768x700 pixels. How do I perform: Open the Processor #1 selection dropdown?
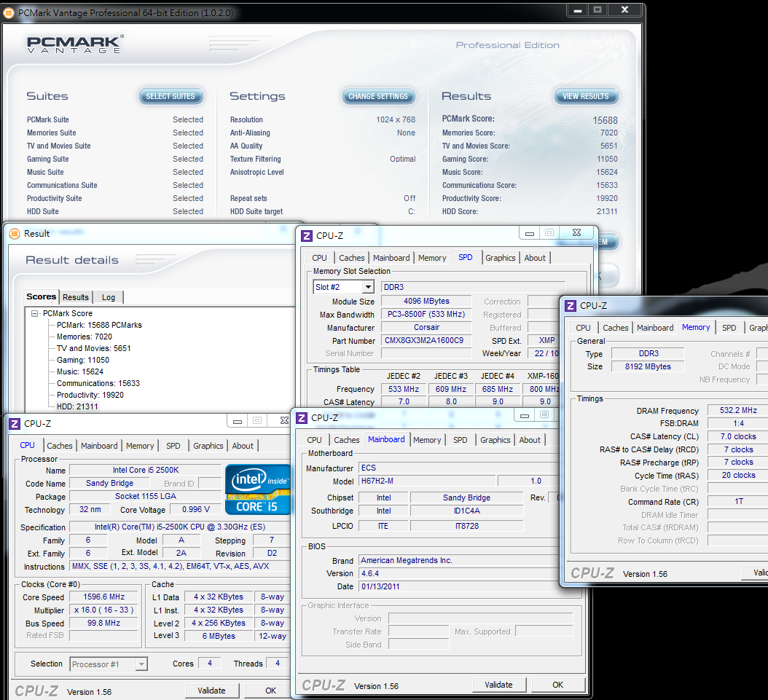coord(141,664)
